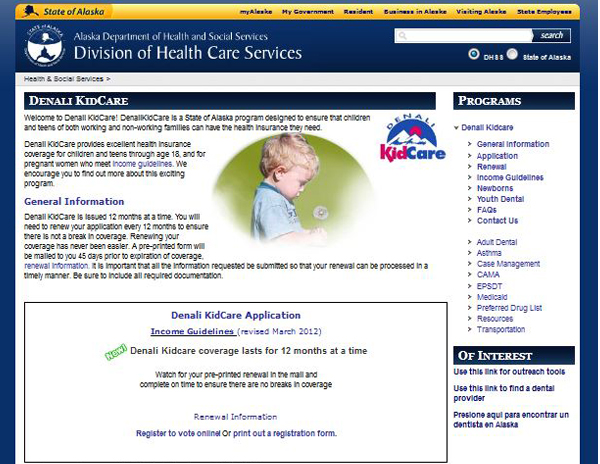Image resolution: width=600 pixels, height=464 pixels.
Task: Open the Youth Dental sidebar link
Action: (500, 199)
